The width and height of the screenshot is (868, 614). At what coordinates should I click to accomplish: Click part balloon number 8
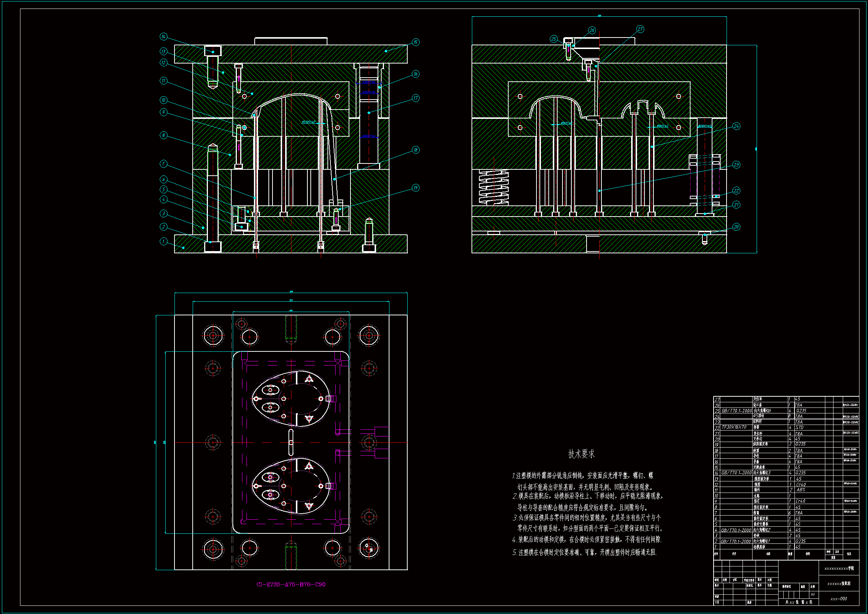(x=163, y=135)
